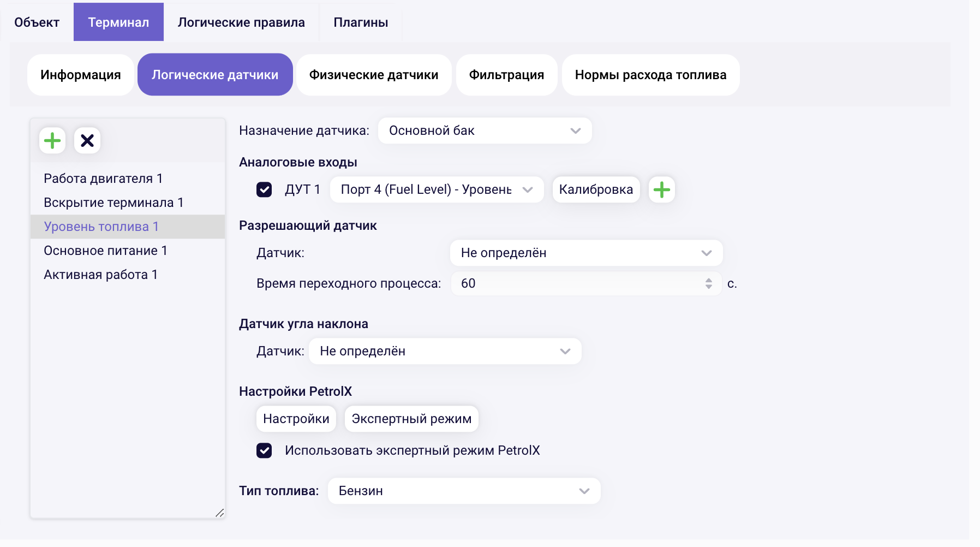Screen dimensions: 980x547
Task: Click the ДУТ 1 label text
Action: click(302, 189)
